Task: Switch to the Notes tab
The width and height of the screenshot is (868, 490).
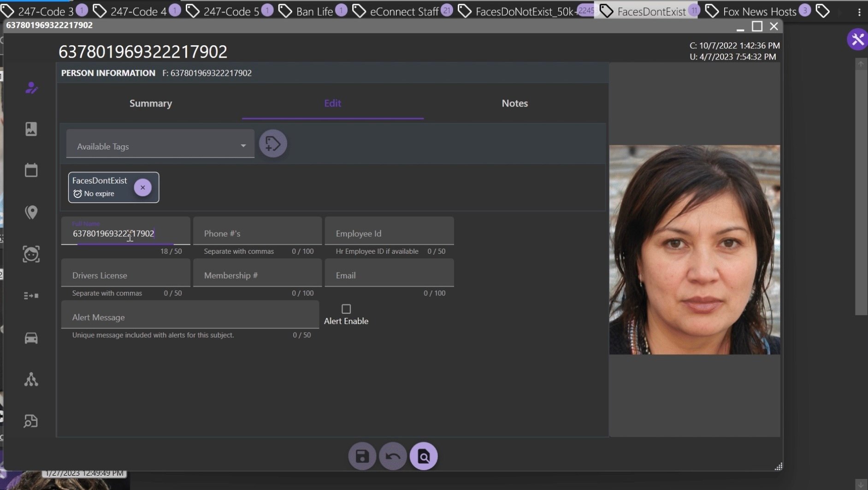Action: pyautogui.click(x=514, y=103)
